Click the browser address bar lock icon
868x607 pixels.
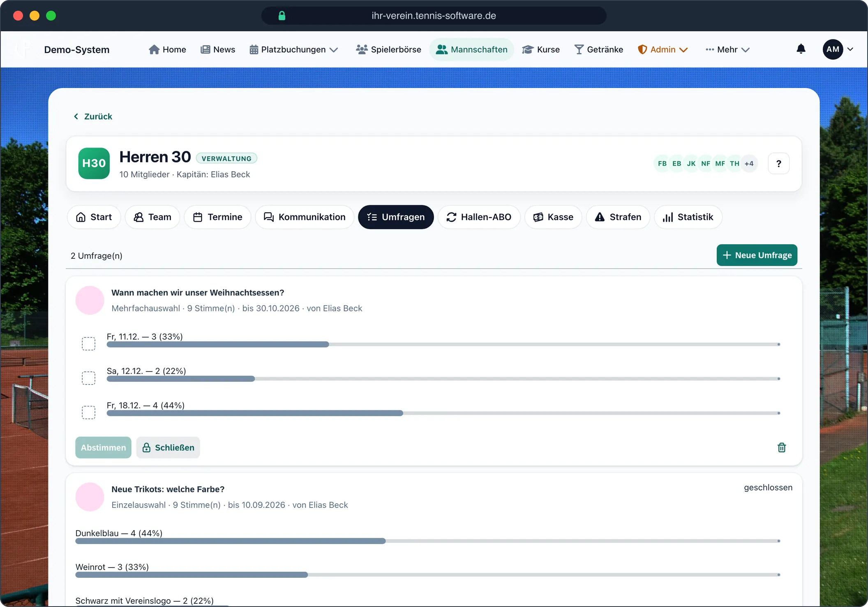(282, 16)
